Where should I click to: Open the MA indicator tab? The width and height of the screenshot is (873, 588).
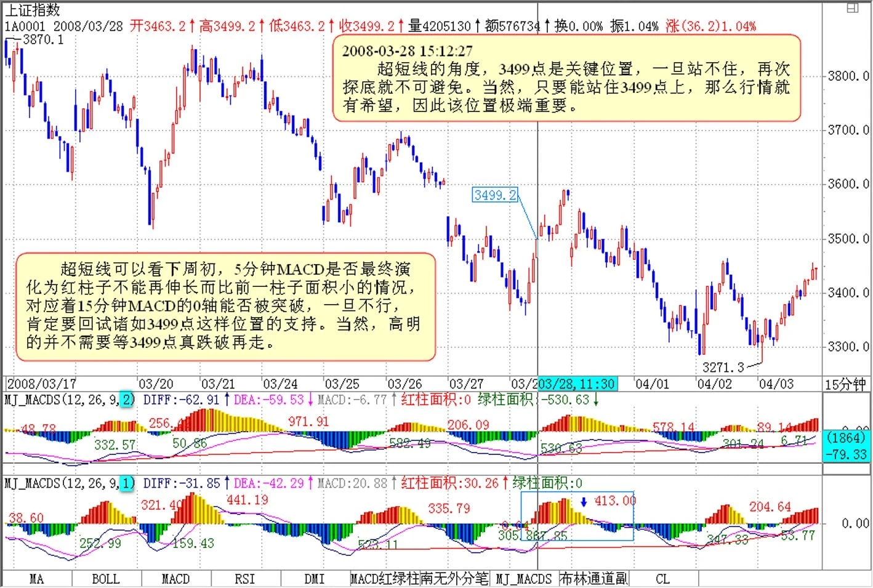[36, 579]
